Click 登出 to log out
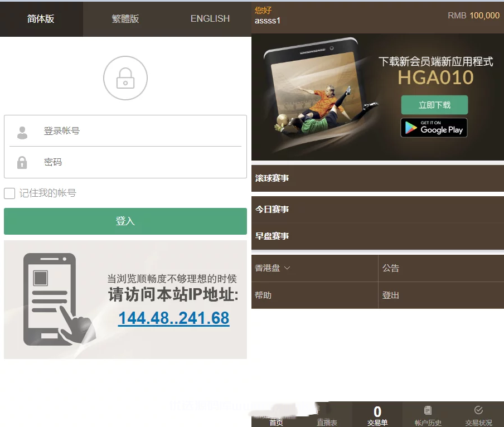The image size is (504, 427). tap(391, 295)
